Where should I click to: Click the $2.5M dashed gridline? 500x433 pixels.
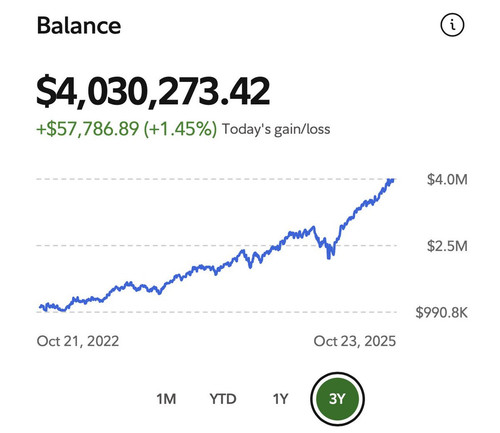[217, 246]
